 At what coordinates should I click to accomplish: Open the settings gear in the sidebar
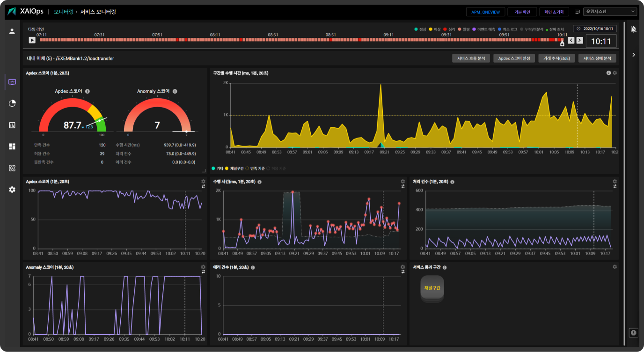coord(12,190)
